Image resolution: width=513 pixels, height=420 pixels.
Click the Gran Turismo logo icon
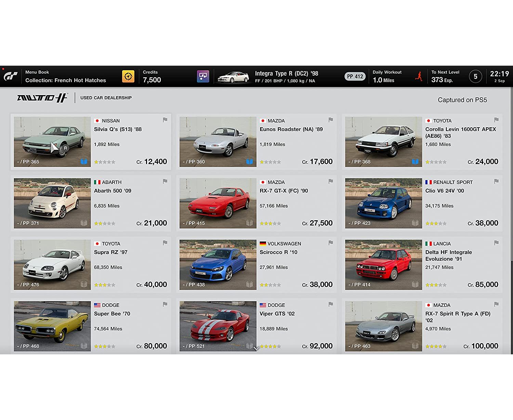11,76
